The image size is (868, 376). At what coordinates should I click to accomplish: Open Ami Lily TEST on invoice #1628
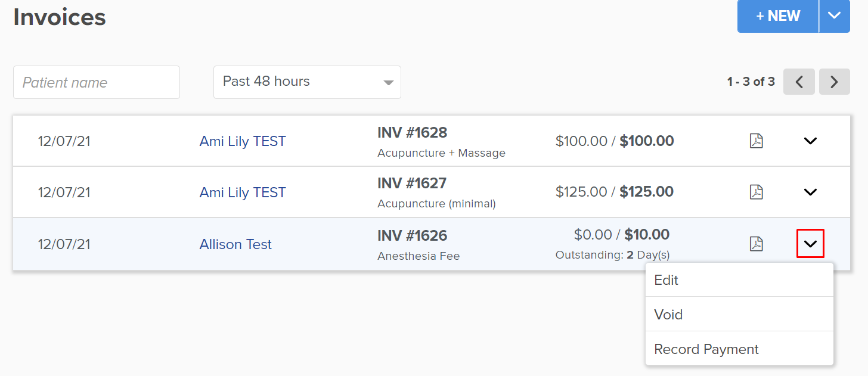point(243,141)
